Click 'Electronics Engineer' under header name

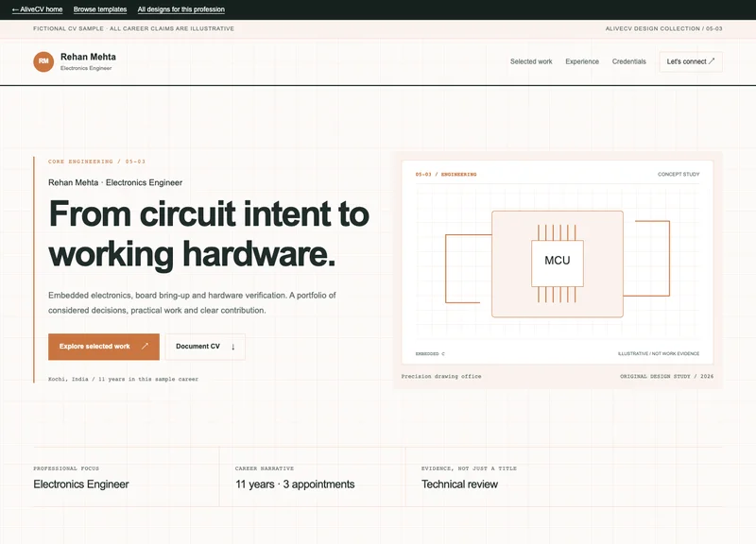86,68
